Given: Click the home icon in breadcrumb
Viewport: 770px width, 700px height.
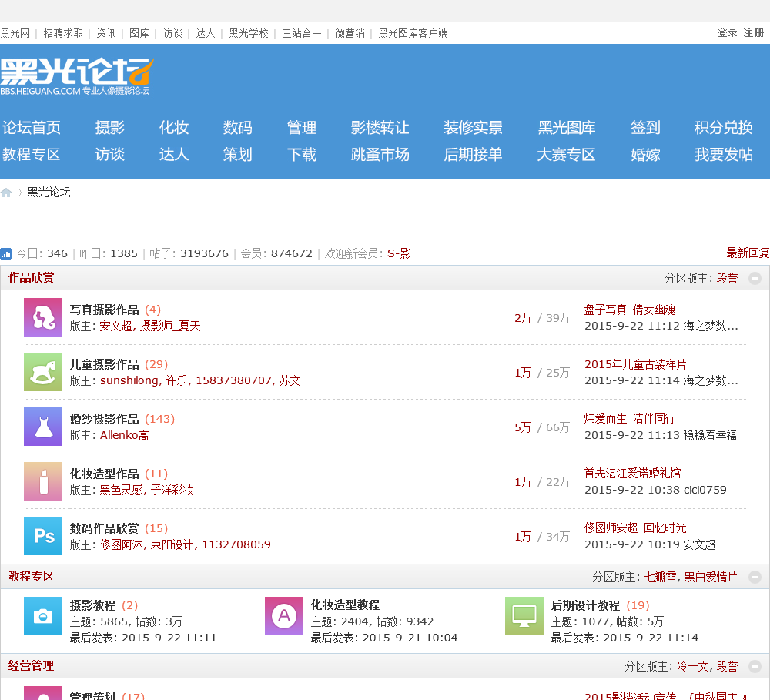Looking at the screenshot, I should (6, 193).
